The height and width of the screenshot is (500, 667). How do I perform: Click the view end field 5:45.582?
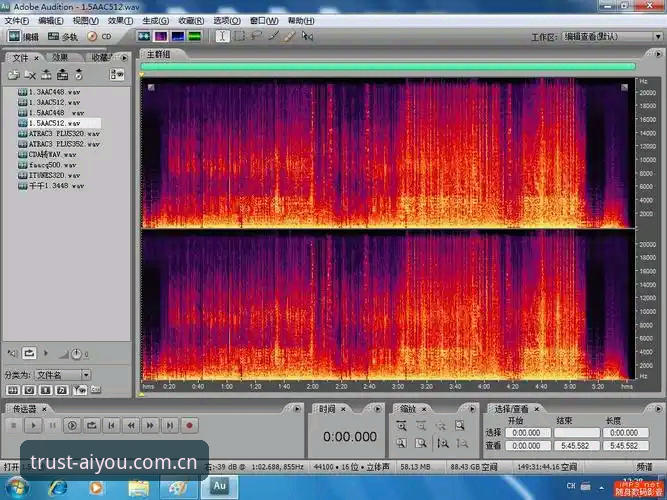coord(576,446)
